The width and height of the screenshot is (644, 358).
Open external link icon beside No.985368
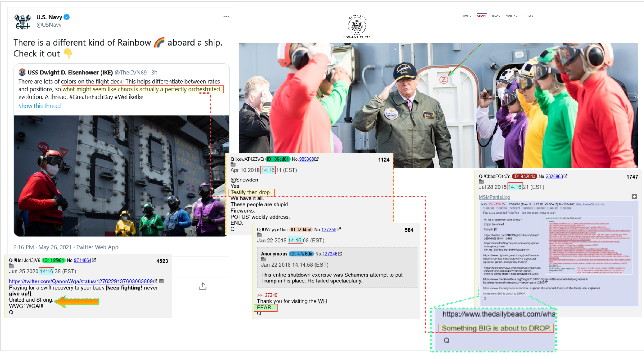[316, 159]
